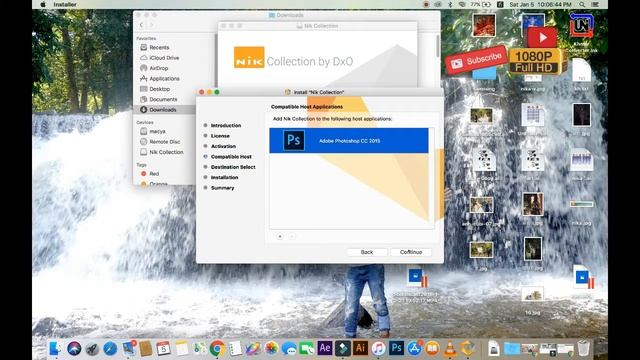Launch Siri from the Dock

pos(74,349)
